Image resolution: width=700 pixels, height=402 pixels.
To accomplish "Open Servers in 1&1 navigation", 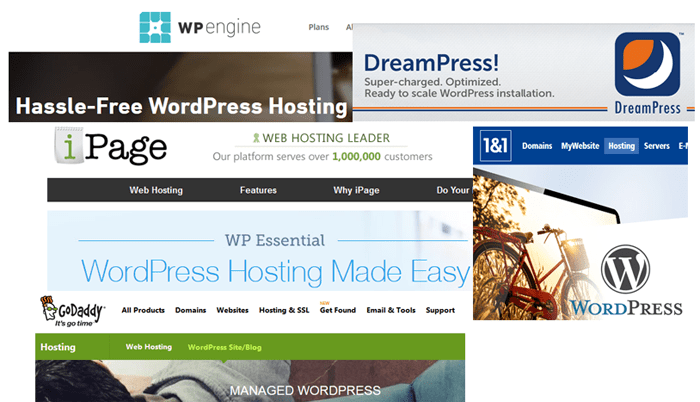I will point(657,146).
